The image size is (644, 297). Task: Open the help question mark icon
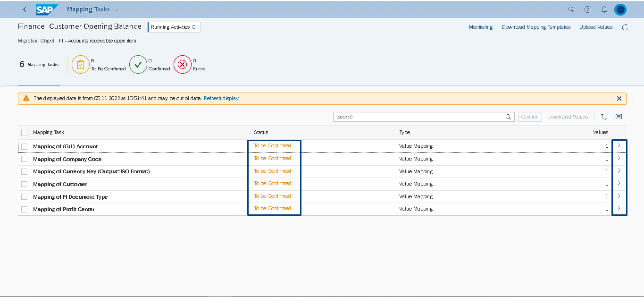pyautogui.click(x=588, y=9)
